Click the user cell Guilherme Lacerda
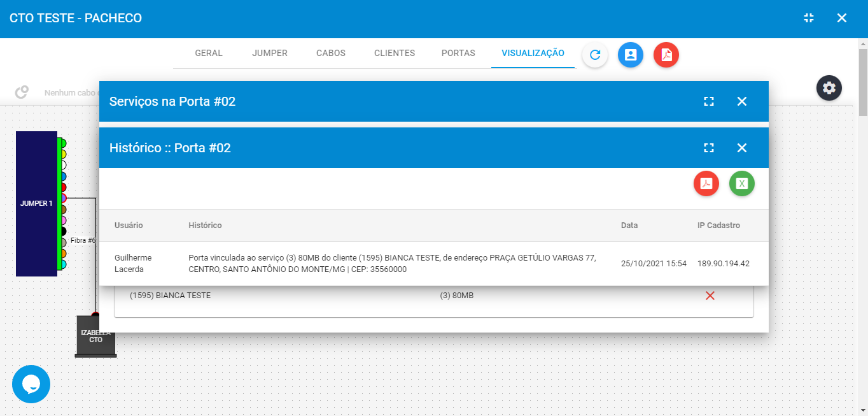 pos(133,264)
